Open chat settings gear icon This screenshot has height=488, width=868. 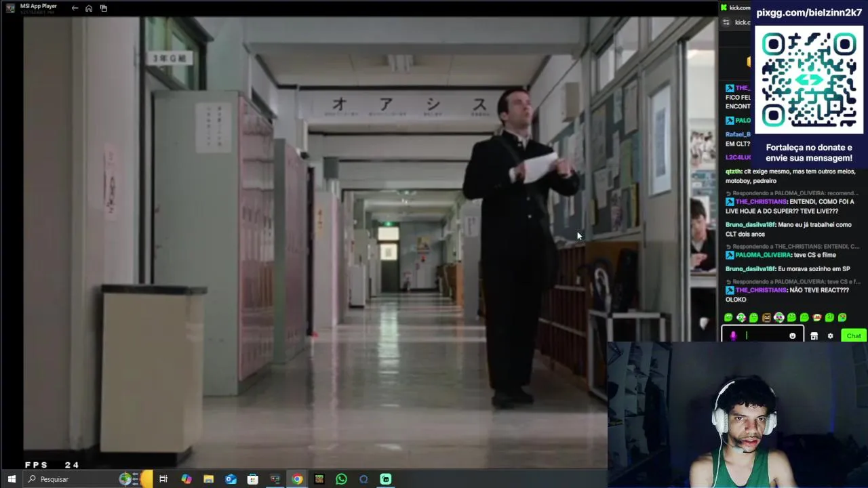[830, 335]
